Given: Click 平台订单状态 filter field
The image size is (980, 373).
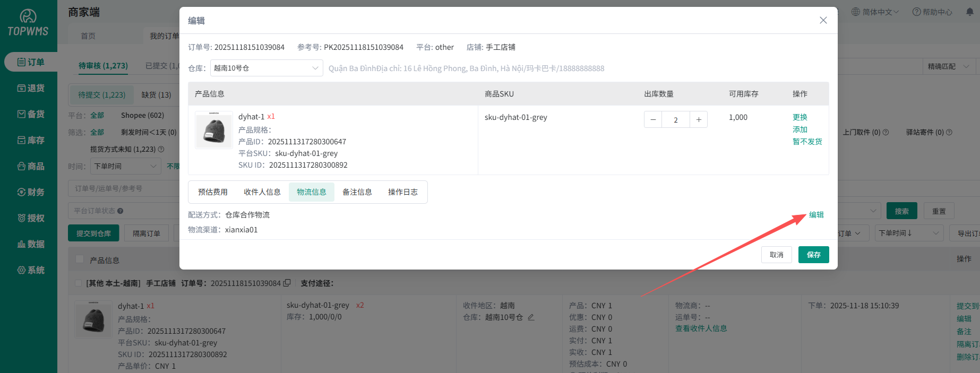Looking at the screenshot, I should [x=124, y=211].
